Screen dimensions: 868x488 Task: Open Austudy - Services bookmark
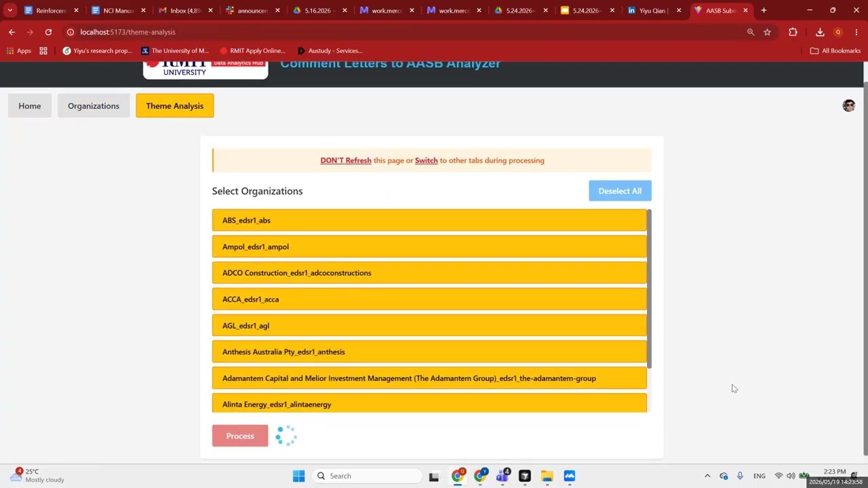pos(330,51)
